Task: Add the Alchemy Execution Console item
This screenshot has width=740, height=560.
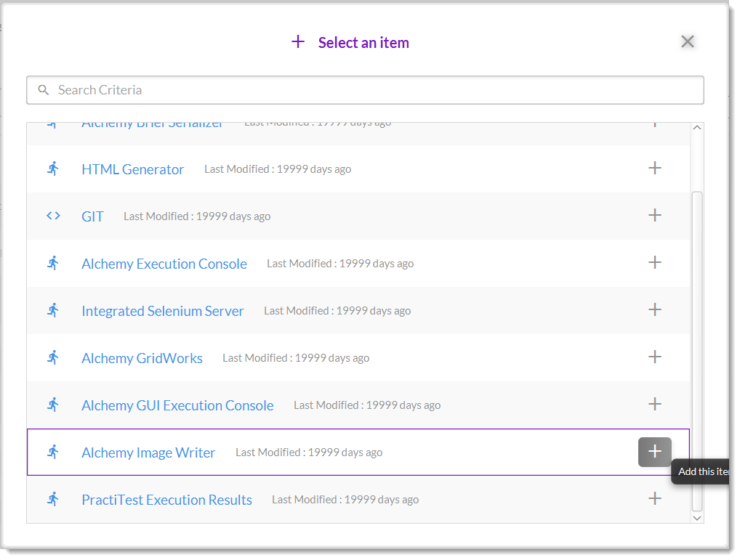Action: click(654, 262)
